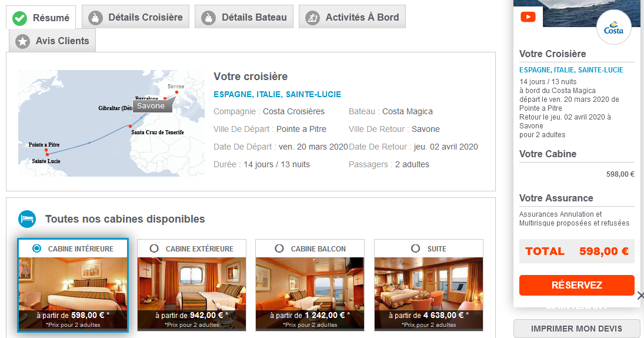The height and width of the screenshot is (338, 644).
Task: Click the orange RÉSERVEZ button
Action: tap(576, 286)
